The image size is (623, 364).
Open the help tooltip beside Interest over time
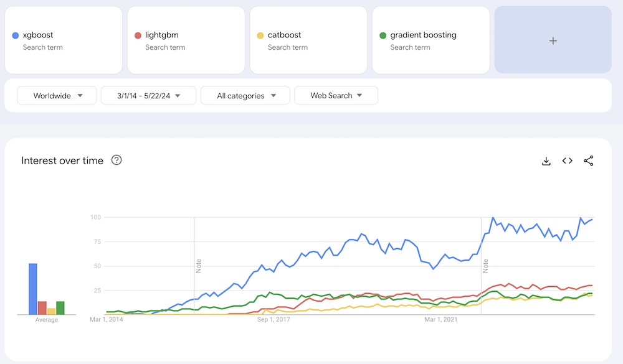(117, 161)
